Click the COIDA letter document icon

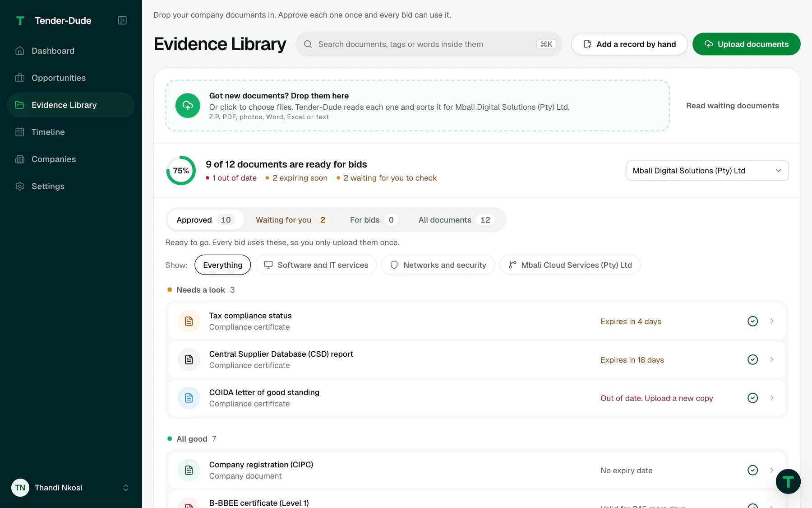coord(189,398)
